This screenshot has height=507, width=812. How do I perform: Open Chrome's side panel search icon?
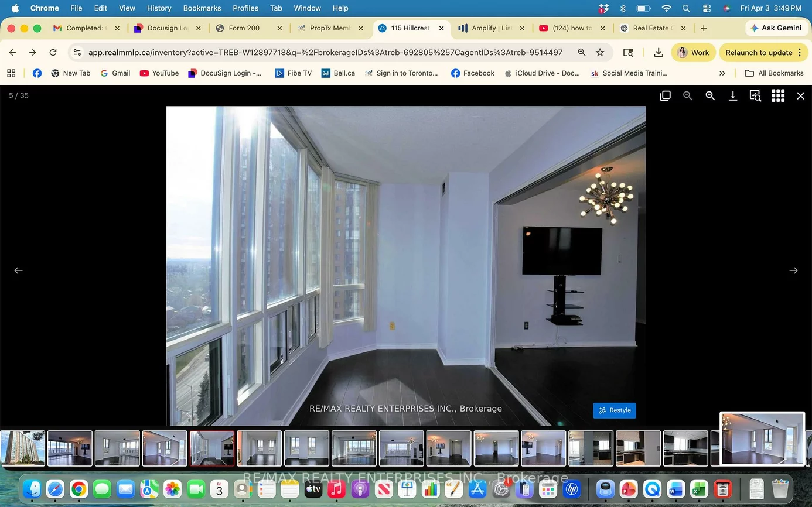pos(627,52)
